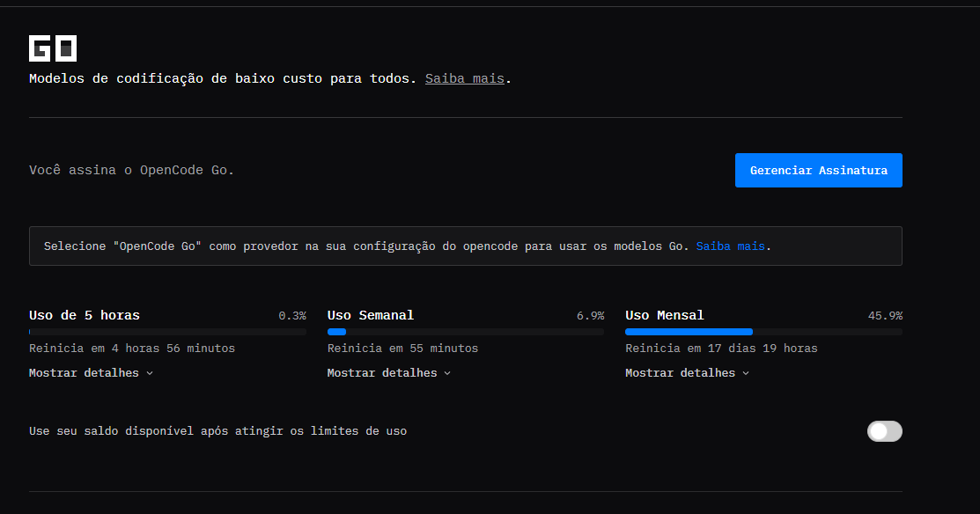Enable the available balance after limits toggle
This screenshot has height=514, width=980.
884,431
